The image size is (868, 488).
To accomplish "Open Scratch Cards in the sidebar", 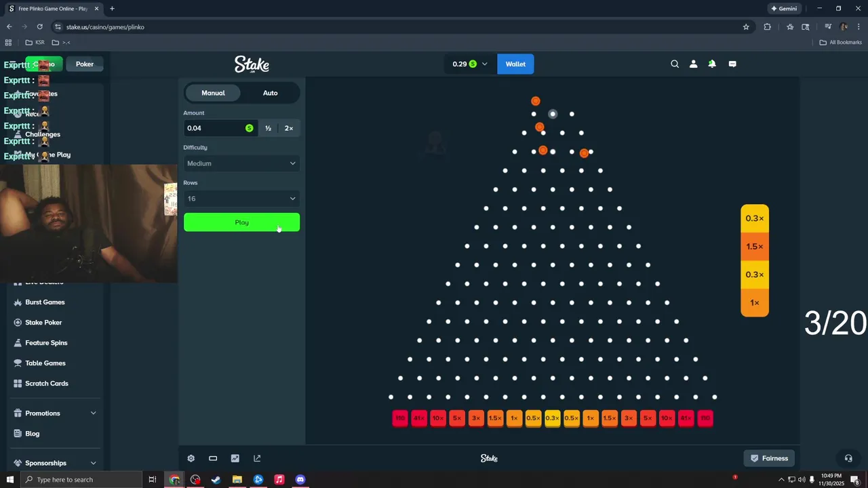I will pos(47,383).
